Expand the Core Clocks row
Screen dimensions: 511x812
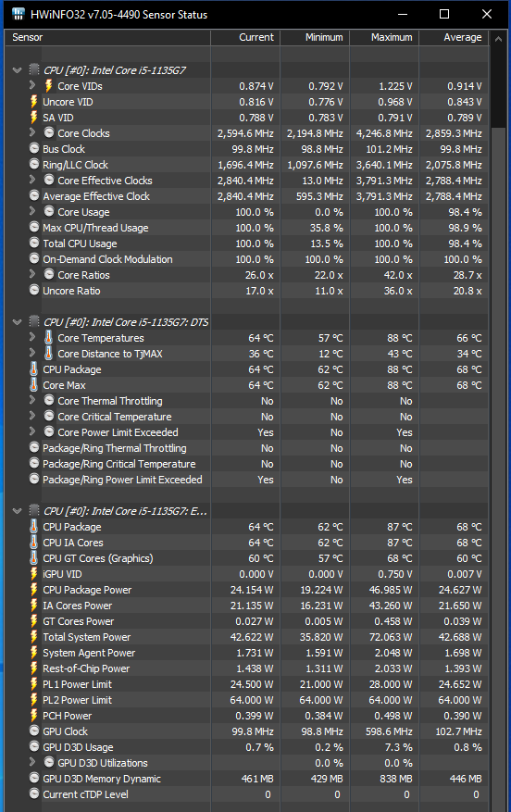32,132
